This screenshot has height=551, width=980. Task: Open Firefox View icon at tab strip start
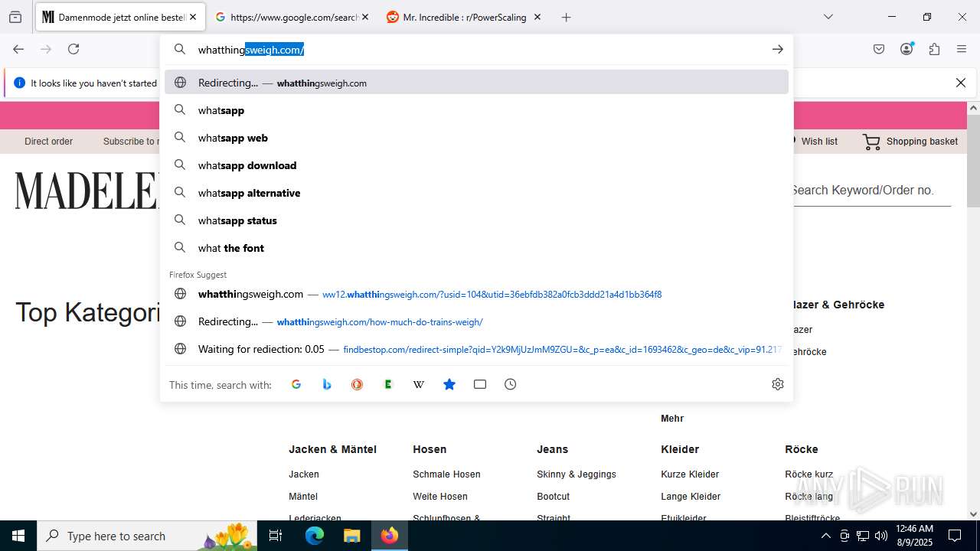point(15,17)
